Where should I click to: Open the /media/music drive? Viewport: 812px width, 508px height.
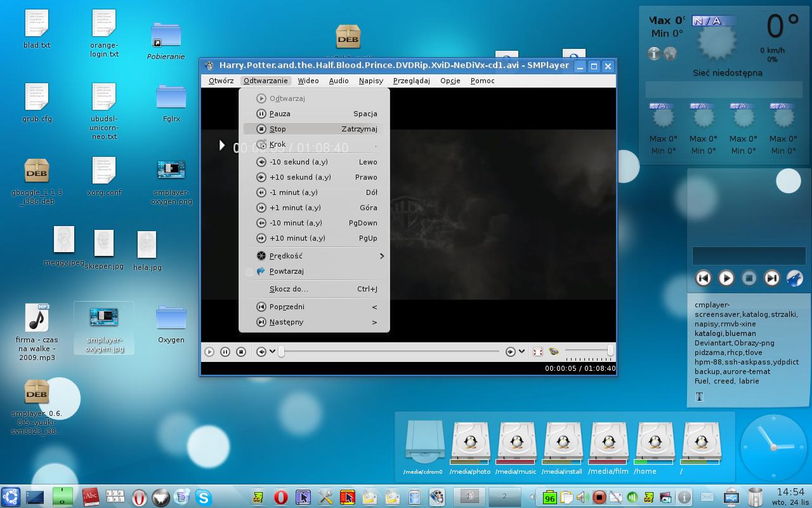[516, 443]
